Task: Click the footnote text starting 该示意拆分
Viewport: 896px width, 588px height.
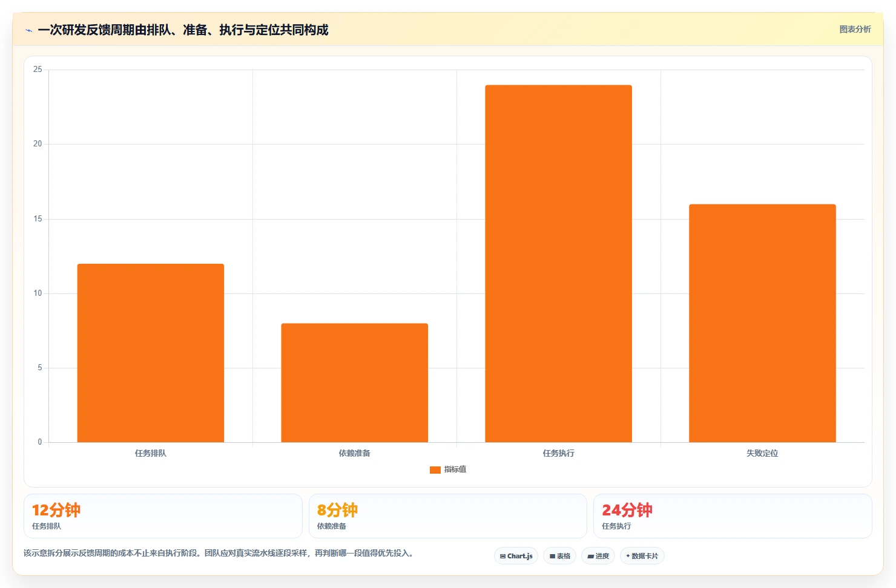Action: pyautogui.click(x=219, y=553)
